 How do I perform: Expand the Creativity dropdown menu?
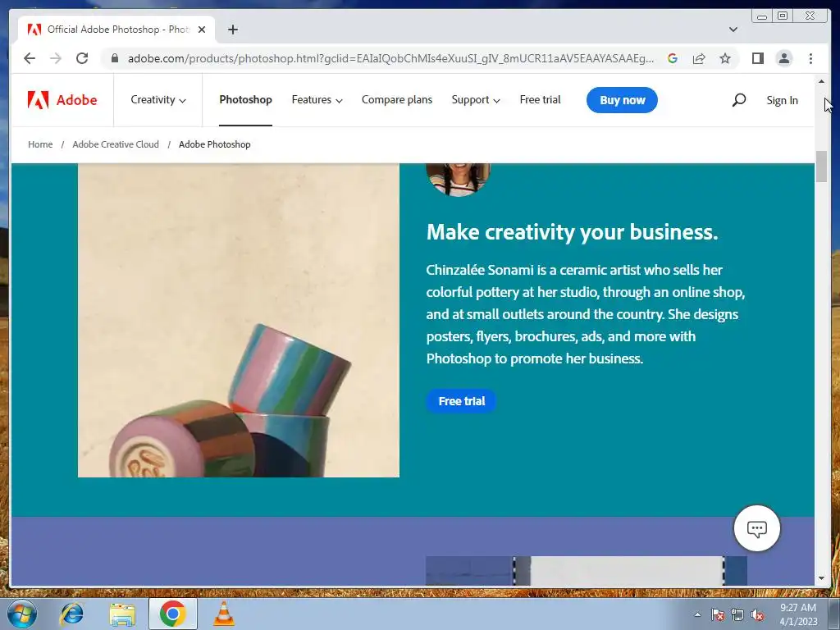coord(158,100)
